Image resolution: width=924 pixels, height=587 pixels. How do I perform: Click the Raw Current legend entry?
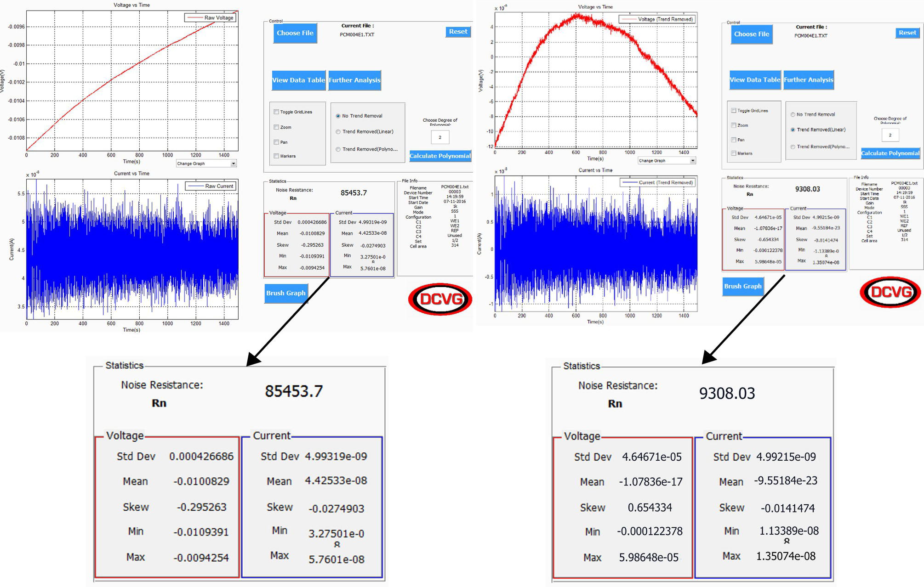(211, 186)
